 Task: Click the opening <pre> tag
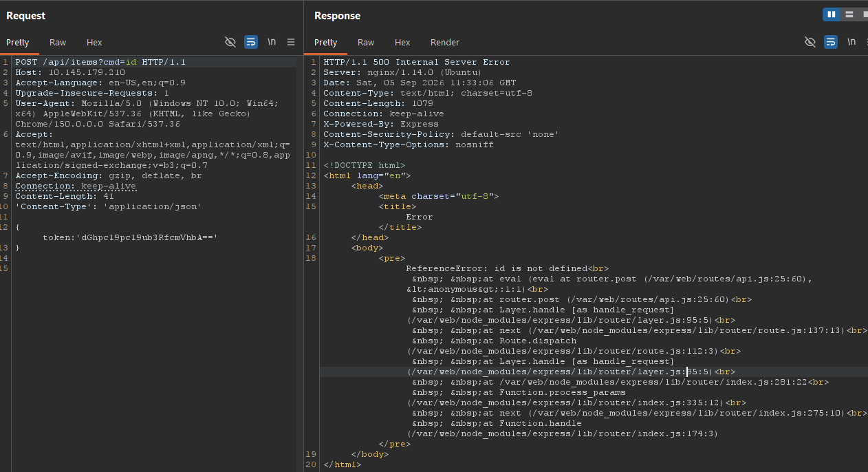[392, 258]
